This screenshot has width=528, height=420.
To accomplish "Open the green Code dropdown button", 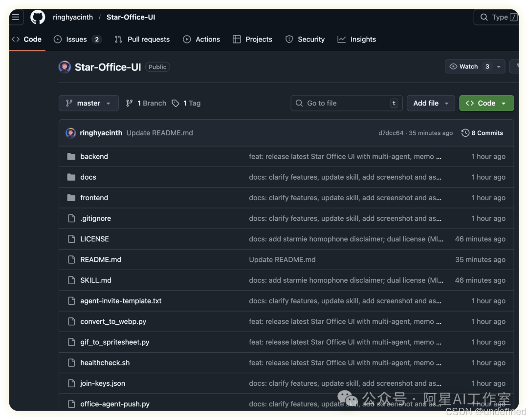I will pos(486,103).
